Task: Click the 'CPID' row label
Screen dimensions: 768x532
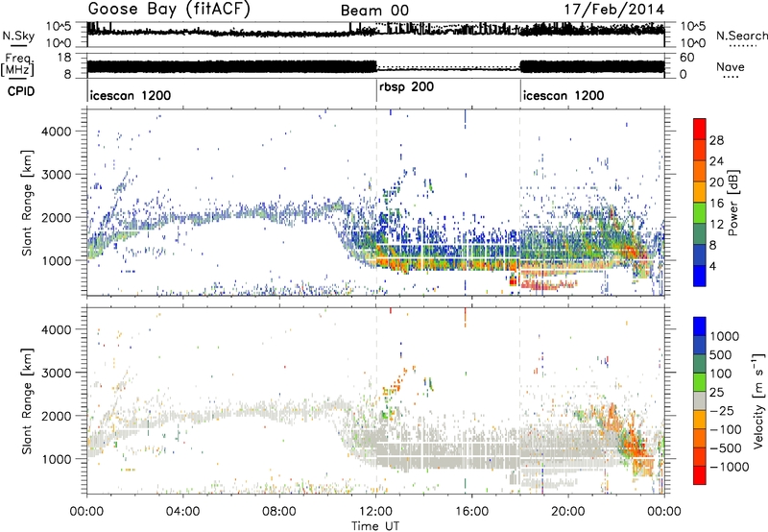Action: tap(21, 91)
